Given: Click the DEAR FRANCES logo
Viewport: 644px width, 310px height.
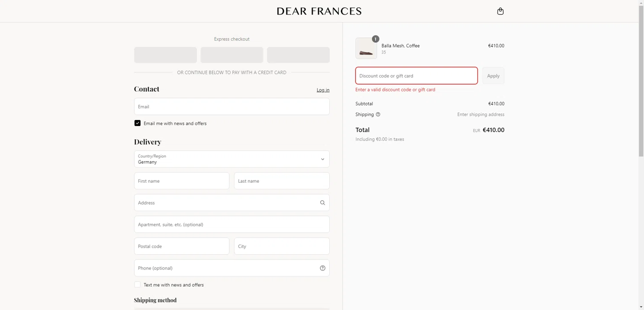Looking at the screenshot, I should pos(319,11).
